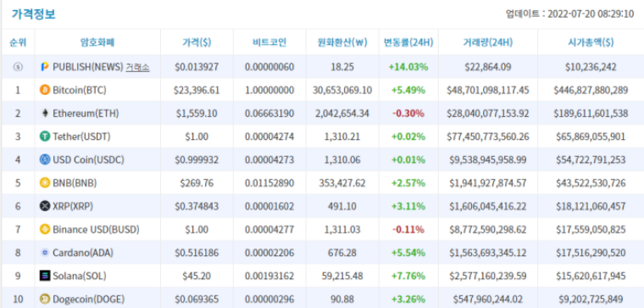The width and height of the screenshot is (644, 308).
Task: Select BNB market cap $43,522,530,726
Action: (x=591, y=183)
